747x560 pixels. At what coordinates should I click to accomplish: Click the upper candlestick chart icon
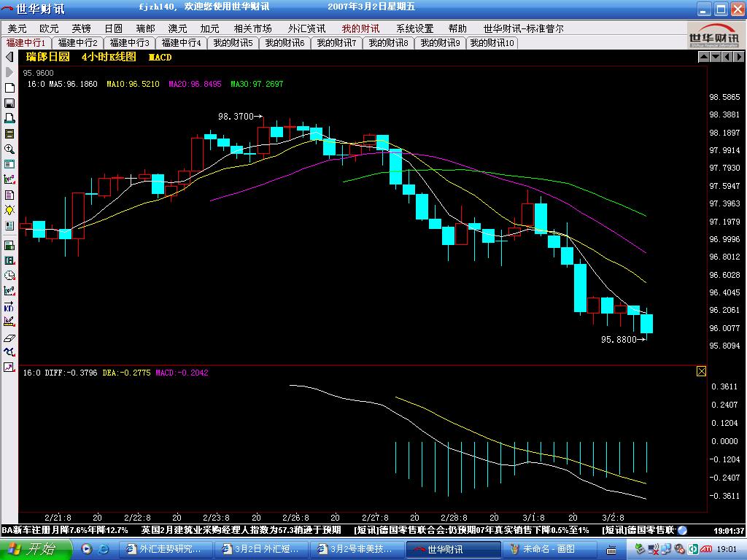click(9, 179)
